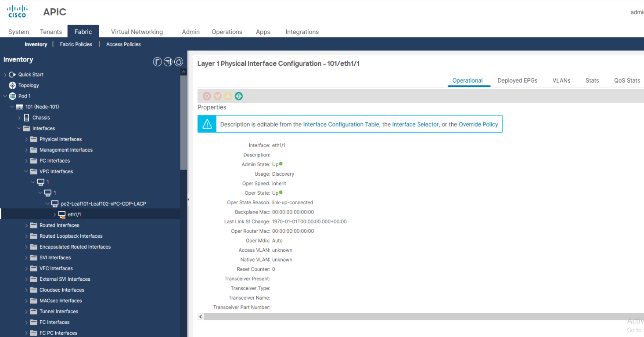Click the Override Policy link
The image size is (644, 337).
478,124
